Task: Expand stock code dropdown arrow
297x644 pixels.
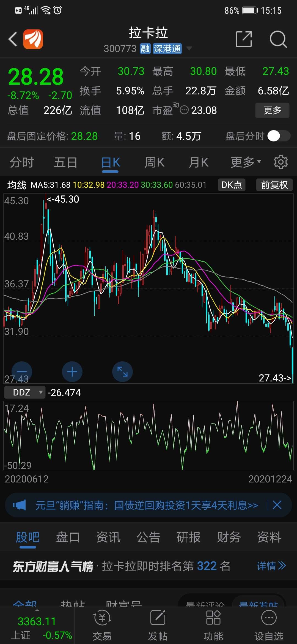Action: (x=189, y=49)
